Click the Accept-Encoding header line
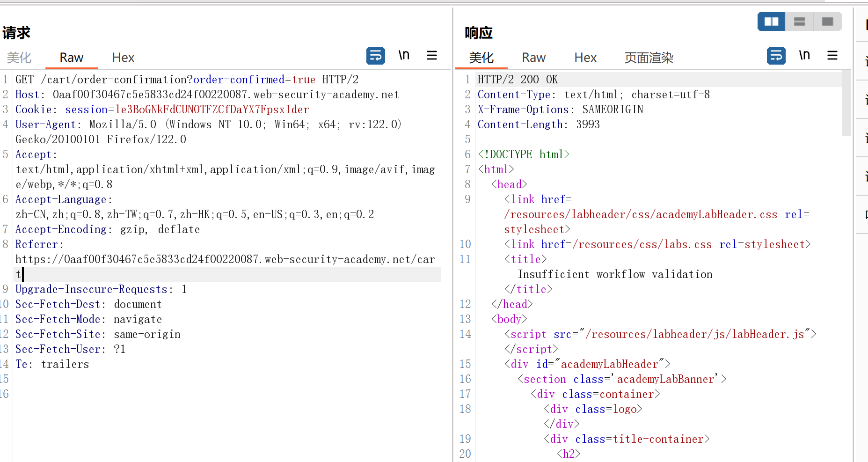The width and height of the screenshot is (868, 462). tap(108, 229)
